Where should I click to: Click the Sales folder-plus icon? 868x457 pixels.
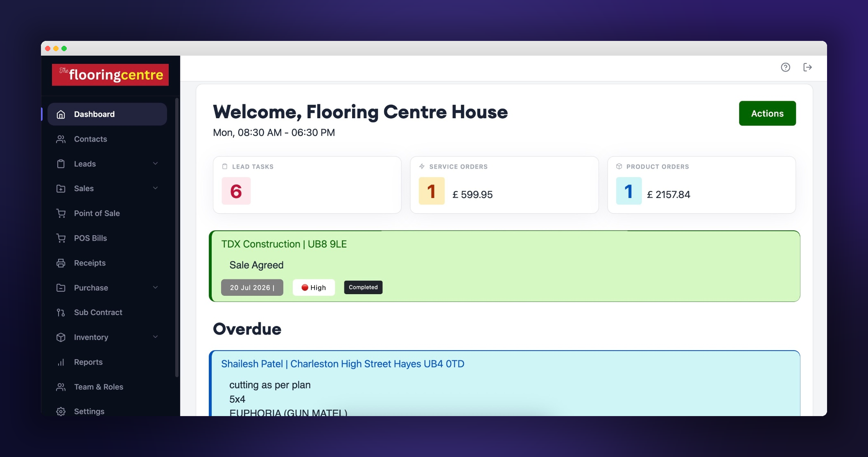(x=61, y=189)
